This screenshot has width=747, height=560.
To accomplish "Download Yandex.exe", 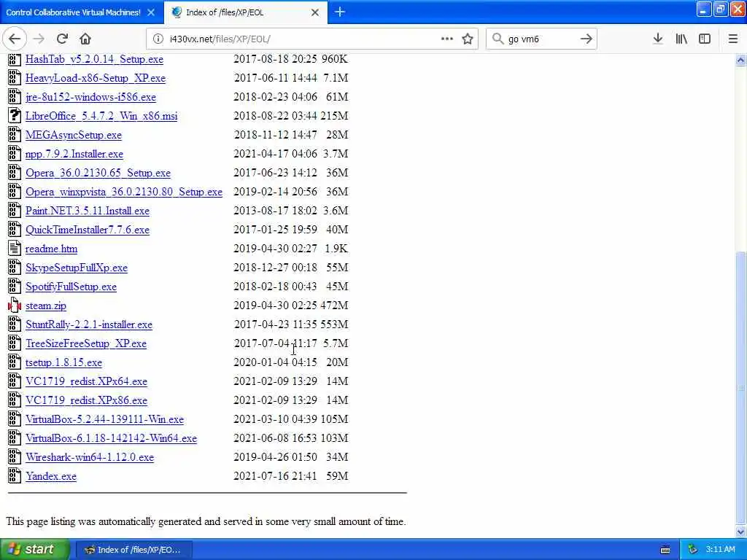I will (x=51, y=476).
